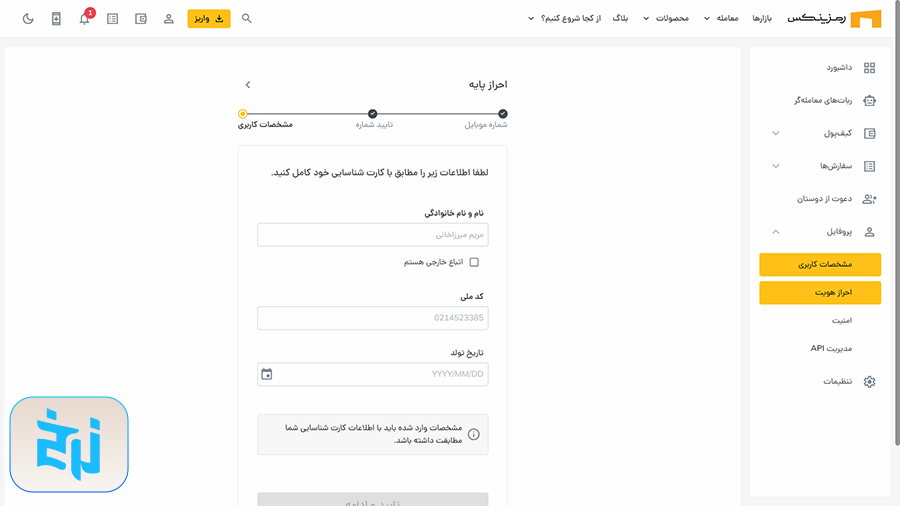Toggle dark mode with the moon icon
The height and width of the screenshot is (506, 900).
coord(28,18)
